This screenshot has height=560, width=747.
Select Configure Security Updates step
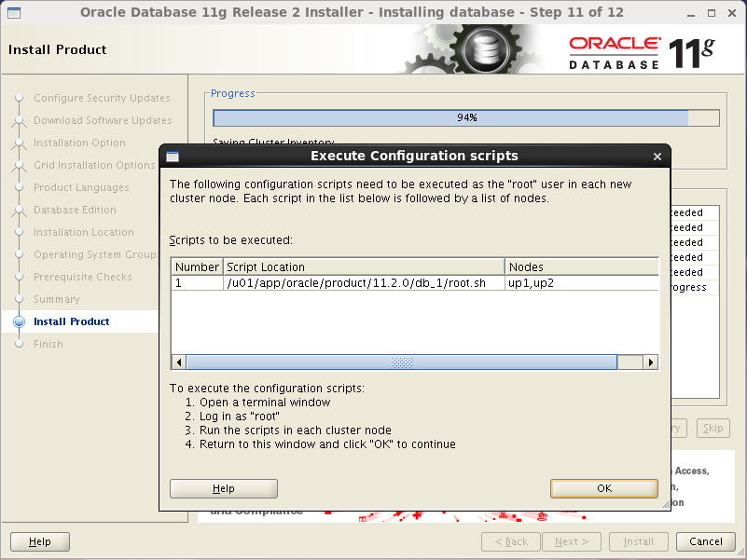tap(102, 98)
